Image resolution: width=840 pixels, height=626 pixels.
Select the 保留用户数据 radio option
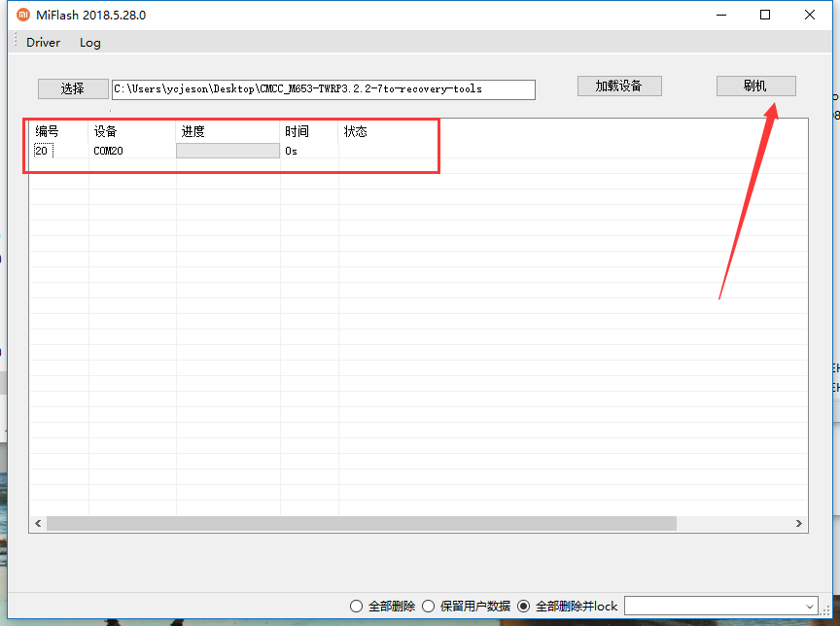[x=429, y=607]
